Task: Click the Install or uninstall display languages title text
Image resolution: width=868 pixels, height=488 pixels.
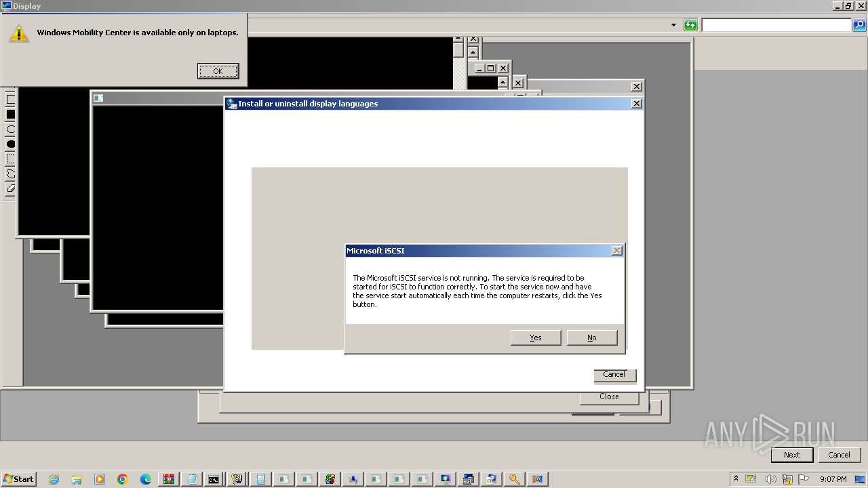Action: click(308, 104)
